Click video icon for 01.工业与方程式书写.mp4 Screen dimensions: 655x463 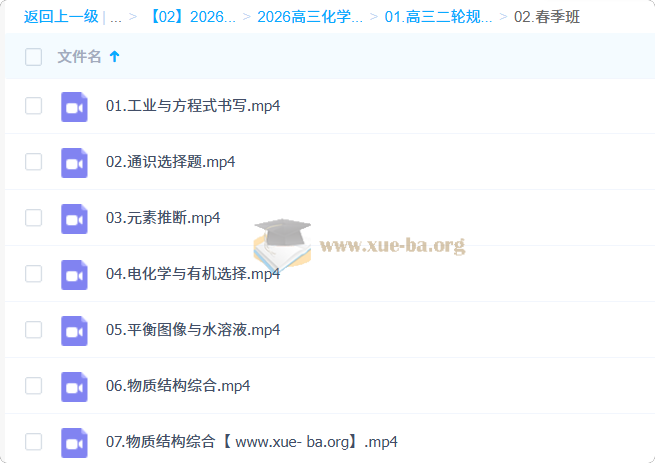tap(74, 106)
